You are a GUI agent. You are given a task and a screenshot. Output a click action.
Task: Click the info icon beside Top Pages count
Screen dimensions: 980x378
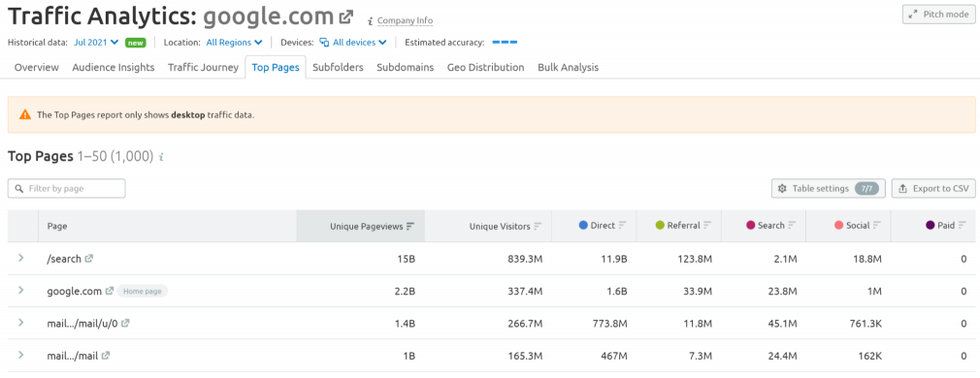pyautogui.click(x=161, y=157)
